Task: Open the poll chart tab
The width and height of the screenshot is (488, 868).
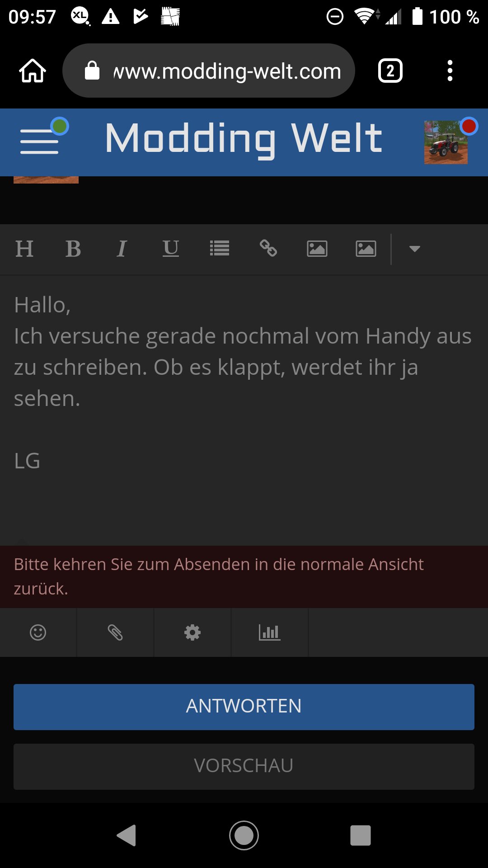Action: tap(270, 632)
